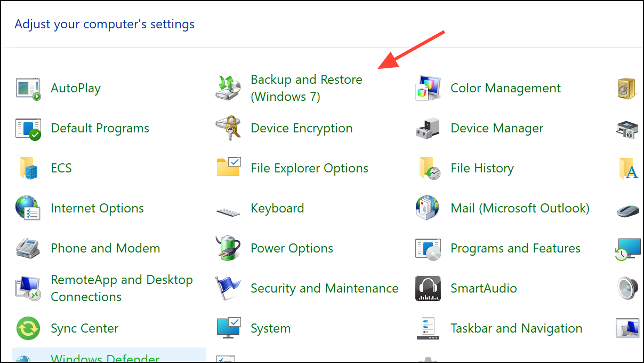Open the SmartAudio headphones icon
644x363 pixels.
tap(428, 289)
